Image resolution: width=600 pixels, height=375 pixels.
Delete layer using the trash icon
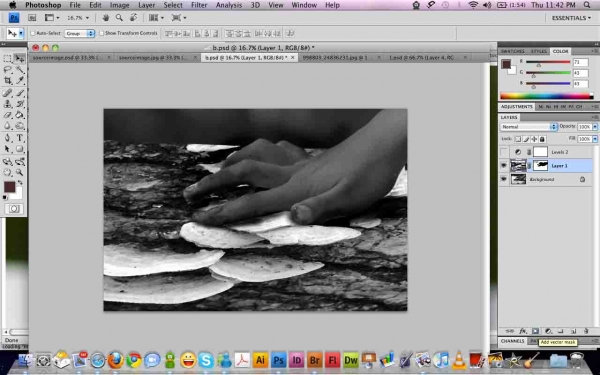pyautogui.click(x=586, y=331)
